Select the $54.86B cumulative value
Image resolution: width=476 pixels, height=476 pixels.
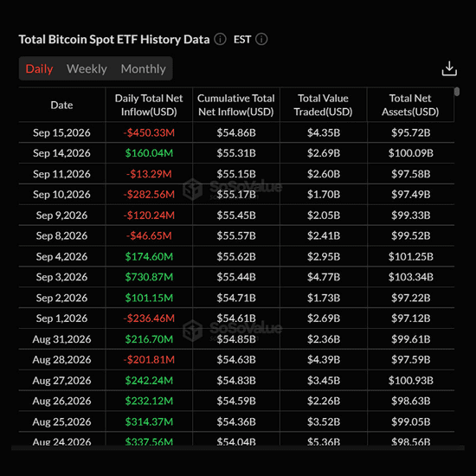[x=236, y=132]
